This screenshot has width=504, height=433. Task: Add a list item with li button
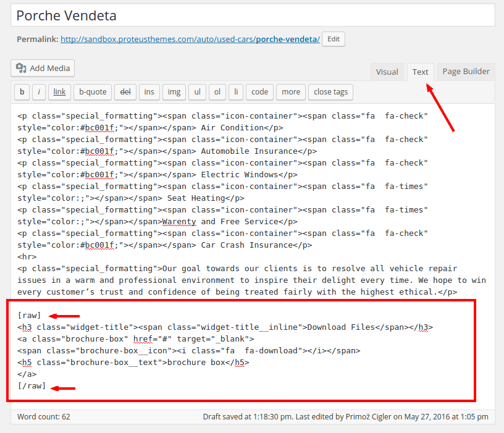[236, 91]
